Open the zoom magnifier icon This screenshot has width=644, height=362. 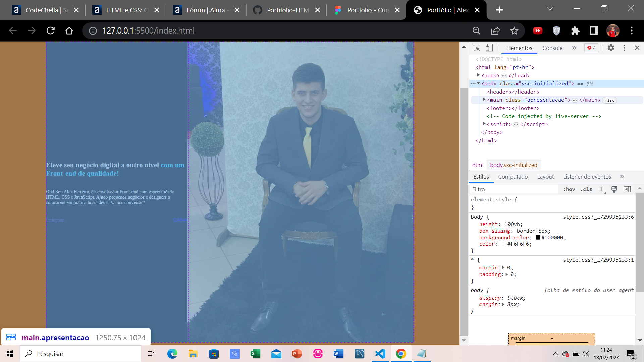(476, 31)
